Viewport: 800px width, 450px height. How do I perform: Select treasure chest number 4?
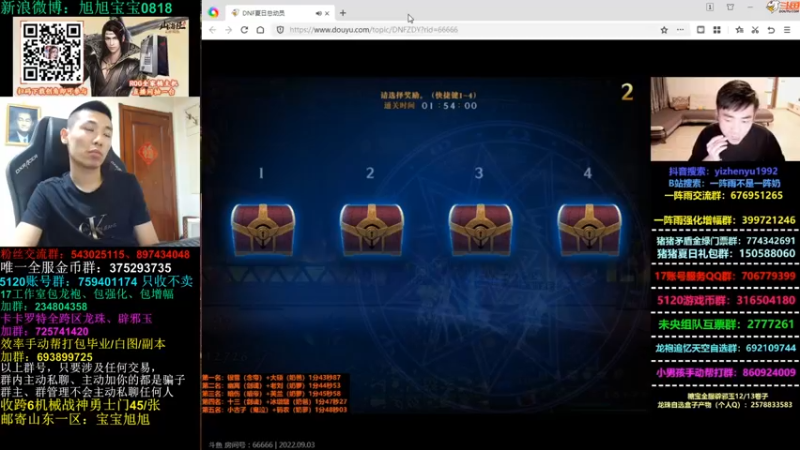(x=589, y=229)
